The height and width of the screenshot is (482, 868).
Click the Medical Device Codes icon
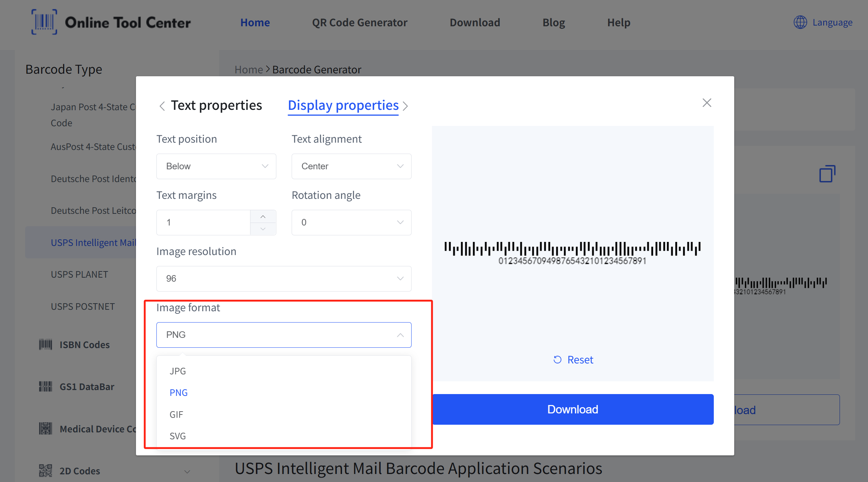[46, 428]
